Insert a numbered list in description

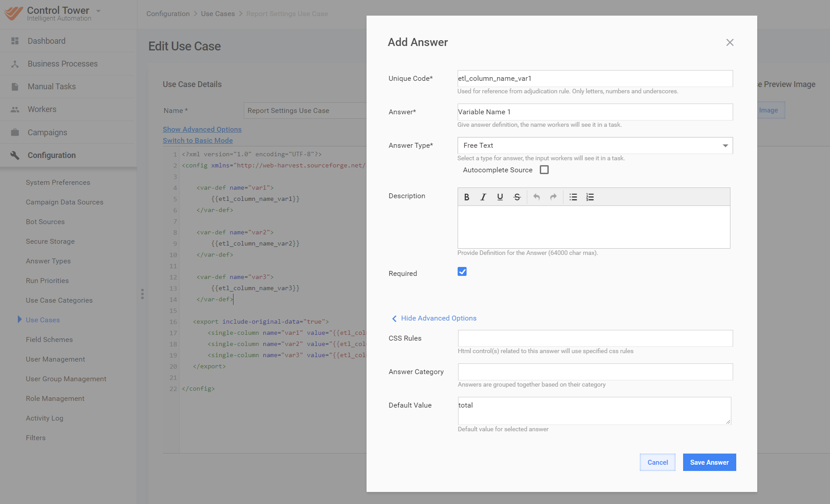tap(590, 197)
